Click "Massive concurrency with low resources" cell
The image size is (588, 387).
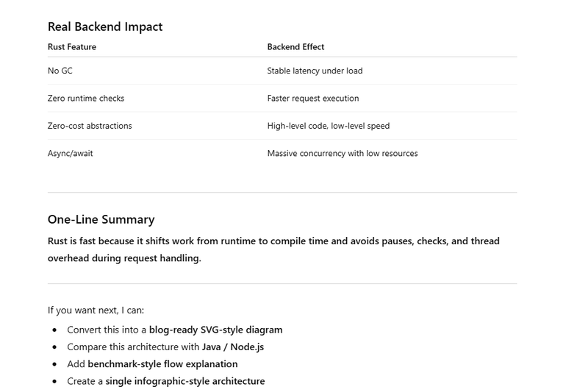pyautogui.click(x=343, y=153)
